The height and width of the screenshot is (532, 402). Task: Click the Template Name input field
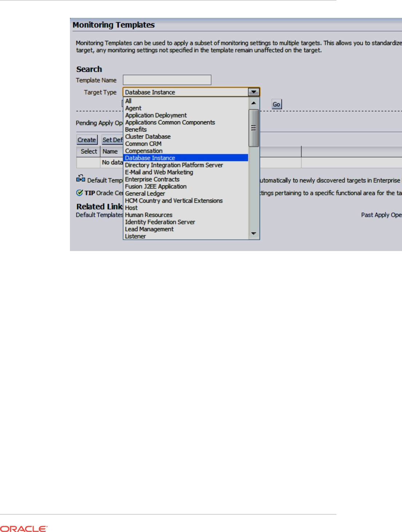click(167, 80)
